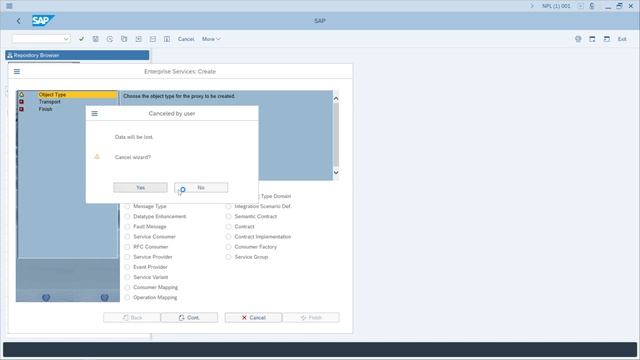
Task: Click the Repository Browser header
Action: tap(78, 55)
